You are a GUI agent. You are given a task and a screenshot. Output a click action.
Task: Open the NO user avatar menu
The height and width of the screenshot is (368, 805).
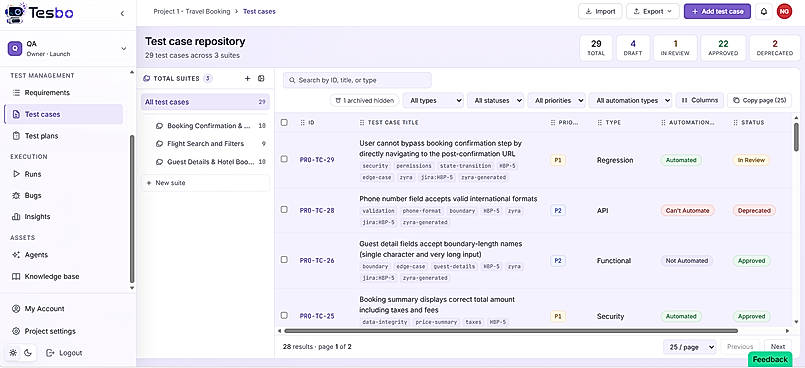[784, 11]
